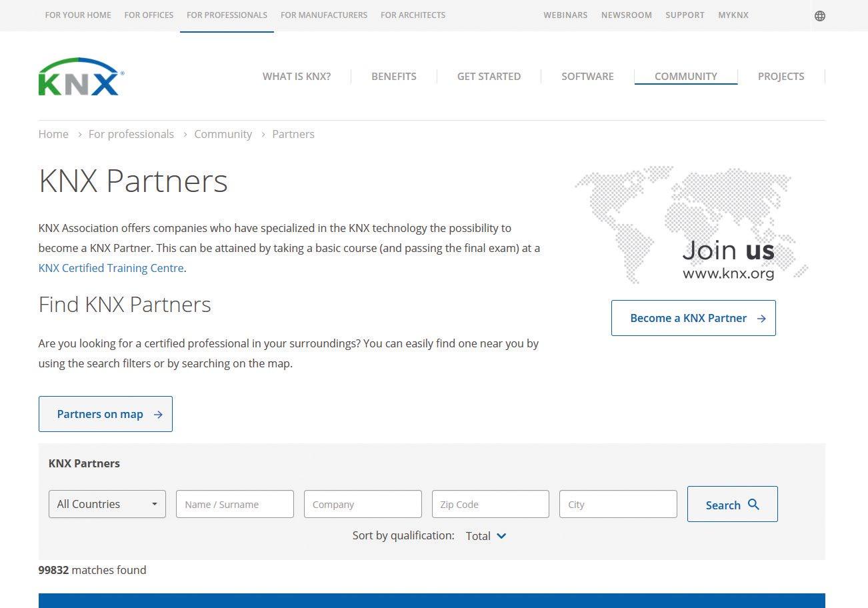Follow the KNX Certified Training Centre link
Screen dimensions: 868x608
point(111,268)
